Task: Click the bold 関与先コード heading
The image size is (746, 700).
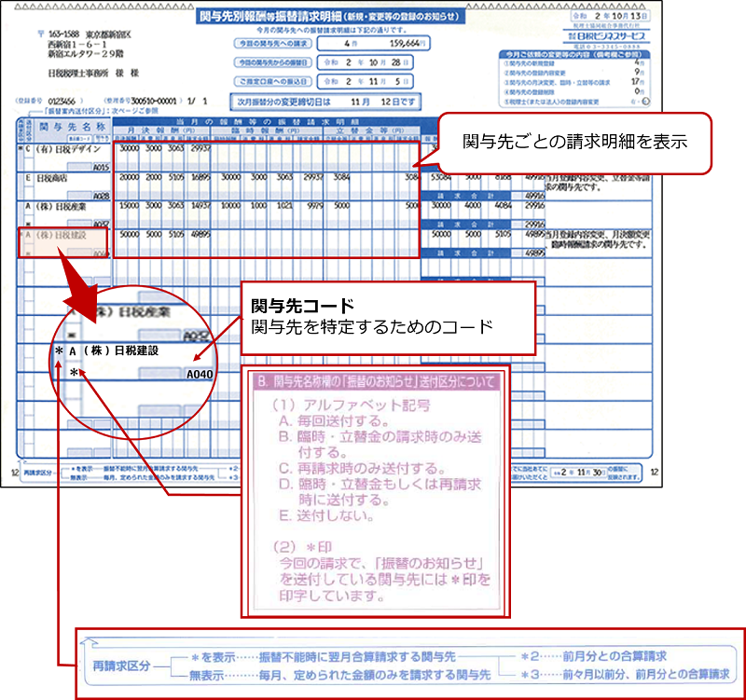Action: pyautogui.click(x=302, y=306)
